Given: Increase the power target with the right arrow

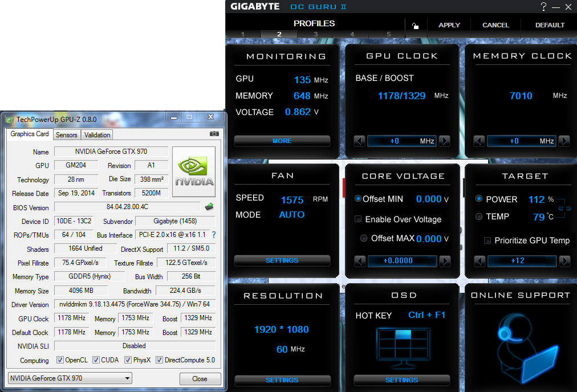Looking at the screenshot, I should [565, 261].
